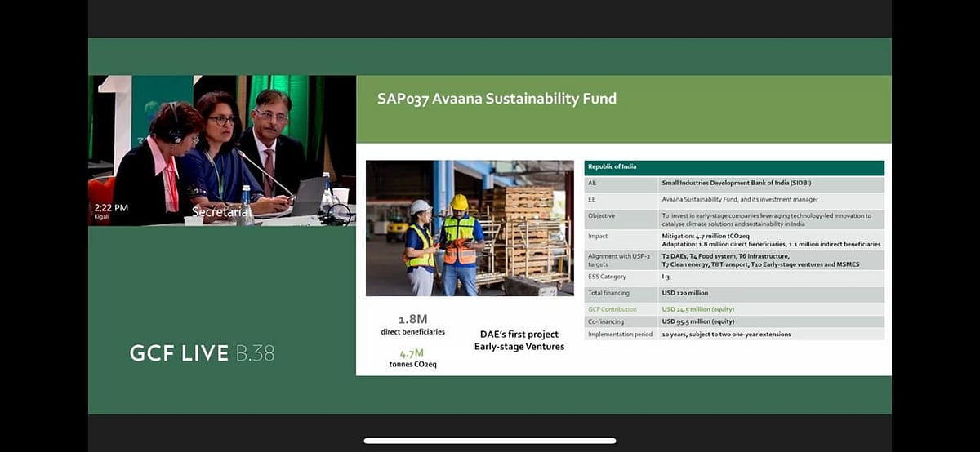The height and width of the screenshot is (452, 980).
Task: Click the Secretariat caption label
Action: pyautogui.click(x=223, y=211)
